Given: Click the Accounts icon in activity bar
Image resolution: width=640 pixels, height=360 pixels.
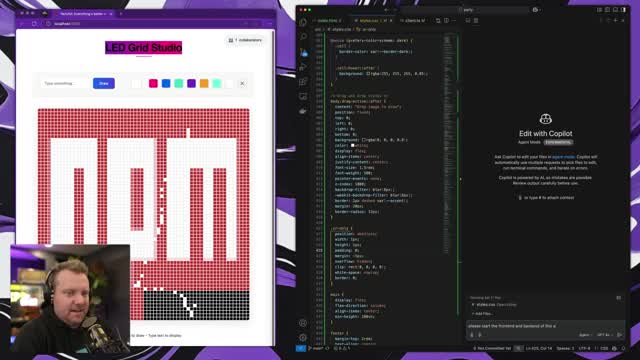Looking at the screenshot, I should pyautogui.click(x=303, y=323).
